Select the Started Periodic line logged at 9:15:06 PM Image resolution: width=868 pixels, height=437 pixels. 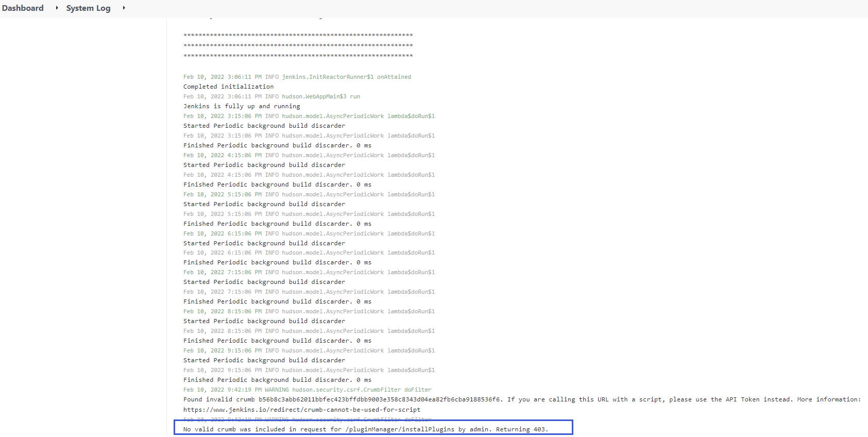tap(264, 360)
